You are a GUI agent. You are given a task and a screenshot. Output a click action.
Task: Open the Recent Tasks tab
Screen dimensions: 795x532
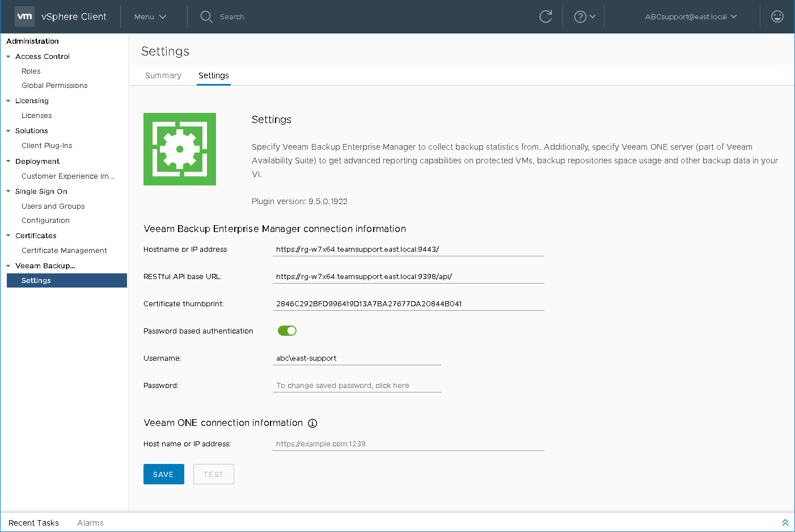(33, 523)
